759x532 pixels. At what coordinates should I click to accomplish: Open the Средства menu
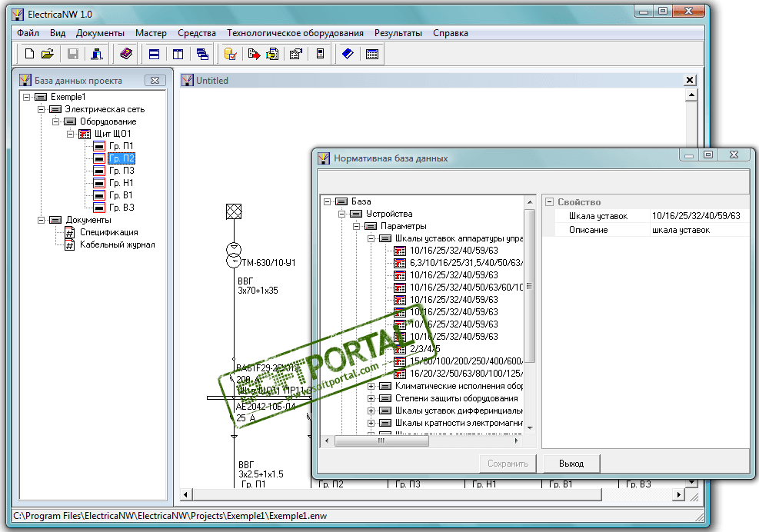(197, 33)
